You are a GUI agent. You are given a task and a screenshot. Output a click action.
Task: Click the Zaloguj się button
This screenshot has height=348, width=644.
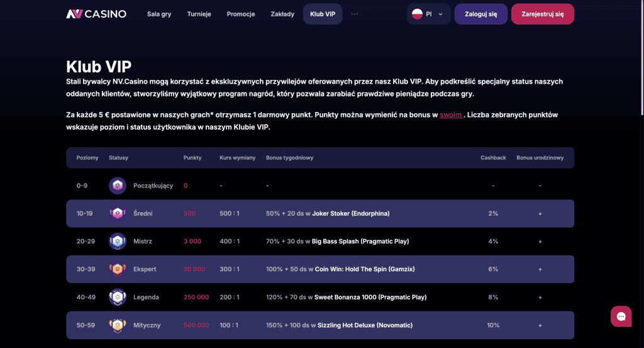click(481, 14)
